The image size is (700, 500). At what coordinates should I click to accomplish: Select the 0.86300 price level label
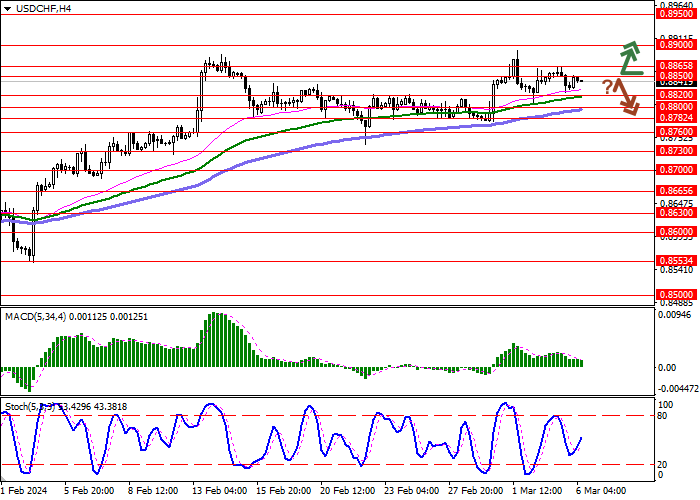point(676,213)
